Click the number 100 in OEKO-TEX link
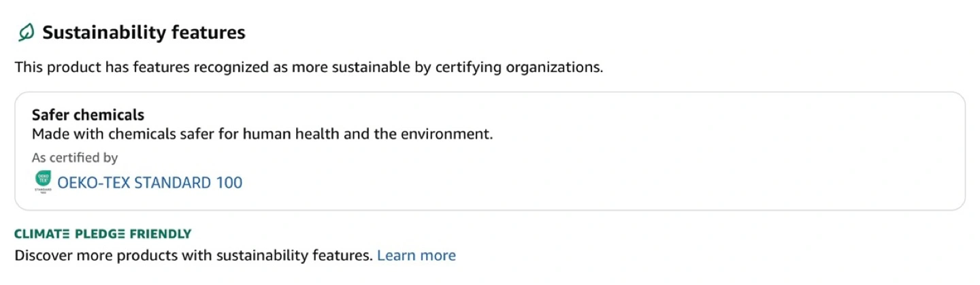Screen dimensions: 980x285 click(x=229, y=182)
